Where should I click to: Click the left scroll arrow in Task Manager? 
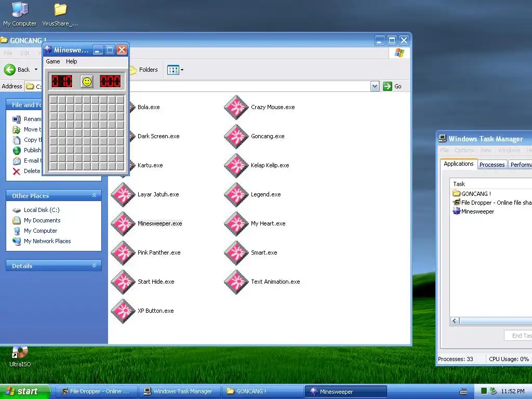point(455,321)
